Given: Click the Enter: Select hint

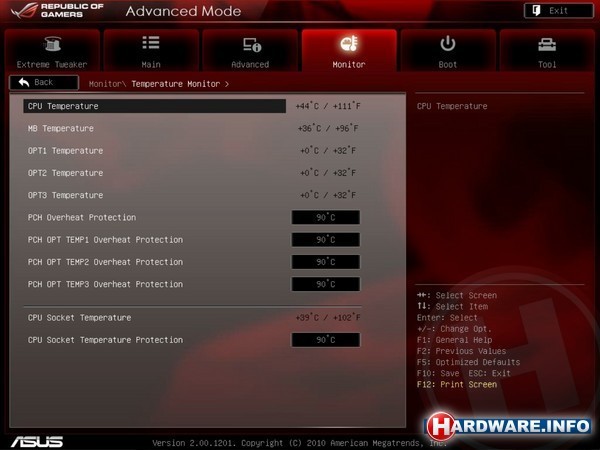Looking at the screenshot, I should [x=447, y=318].
